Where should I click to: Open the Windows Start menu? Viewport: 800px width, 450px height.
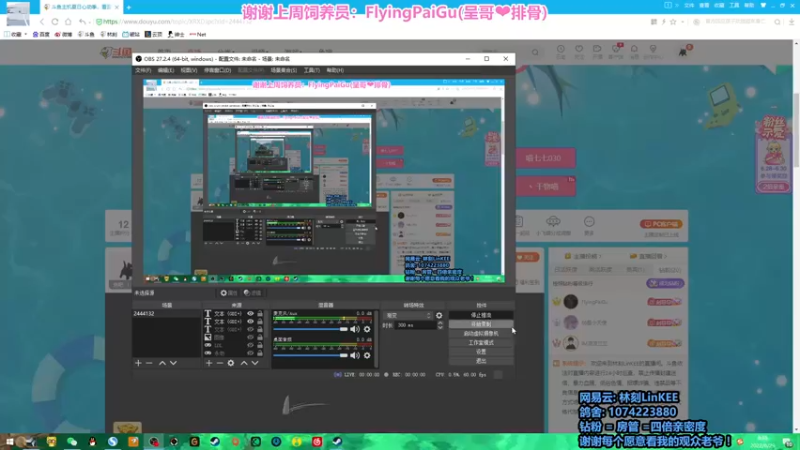click(x=9, y=441)
